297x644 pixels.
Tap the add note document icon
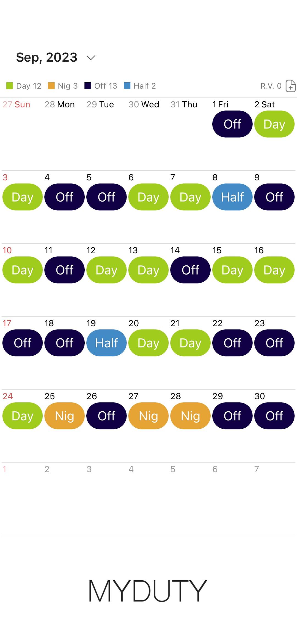pyautogui.click(x=291, y=86)
